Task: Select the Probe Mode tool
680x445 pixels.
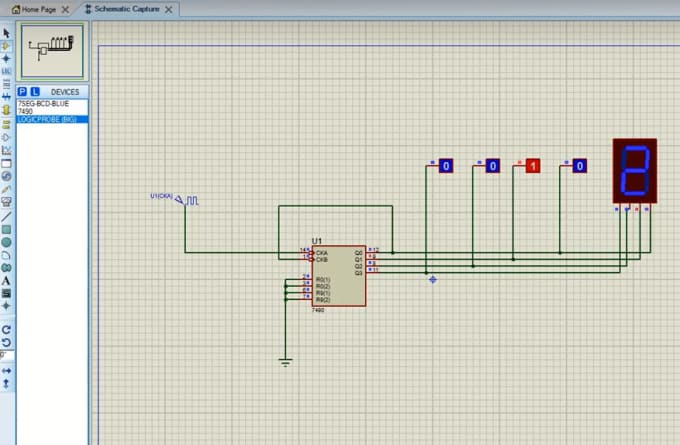Action: pos(6,189)
